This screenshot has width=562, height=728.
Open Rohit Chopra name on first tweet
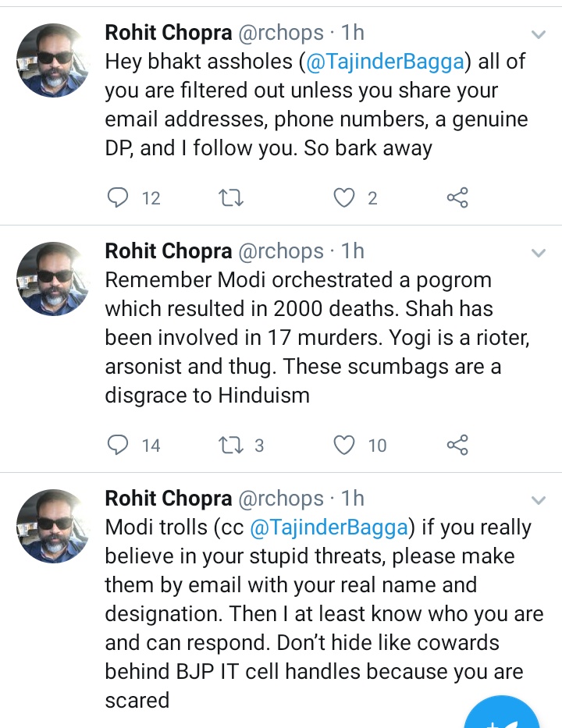tap(169, 33)
